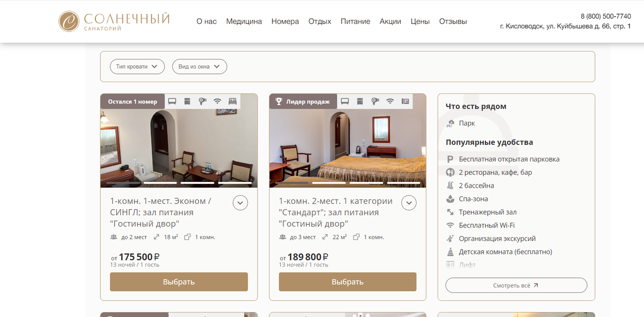
Task: Open the Отдых menu item
Action: pos(320,21)
